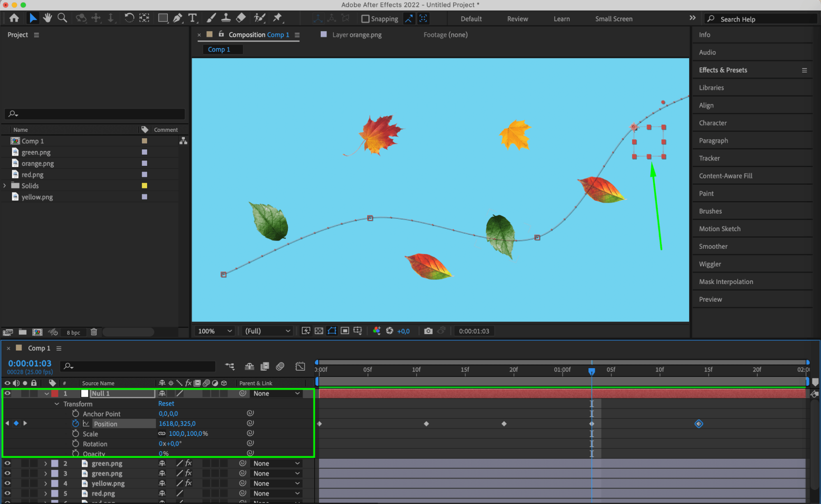This screenshot has height=504, width=821.
Task: Select the Puppet Pin tool
Action: coord(278,18)
